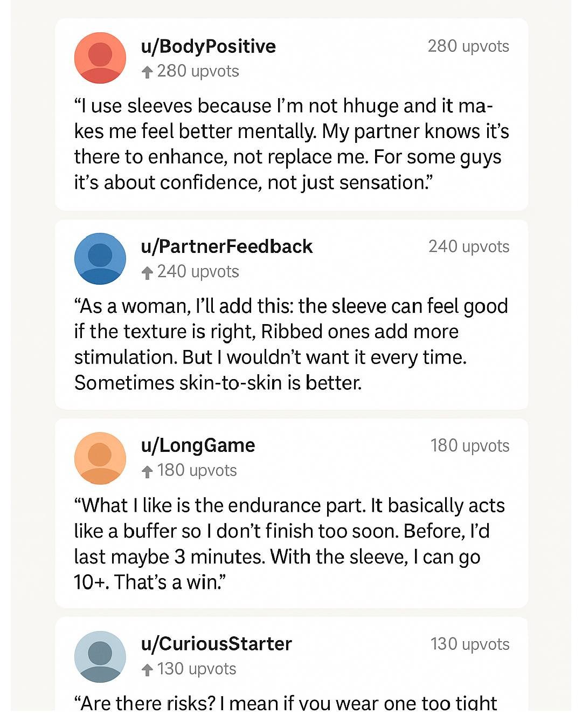
Task: Click the top-right 240 upvots counter
Action: [468, 246]
